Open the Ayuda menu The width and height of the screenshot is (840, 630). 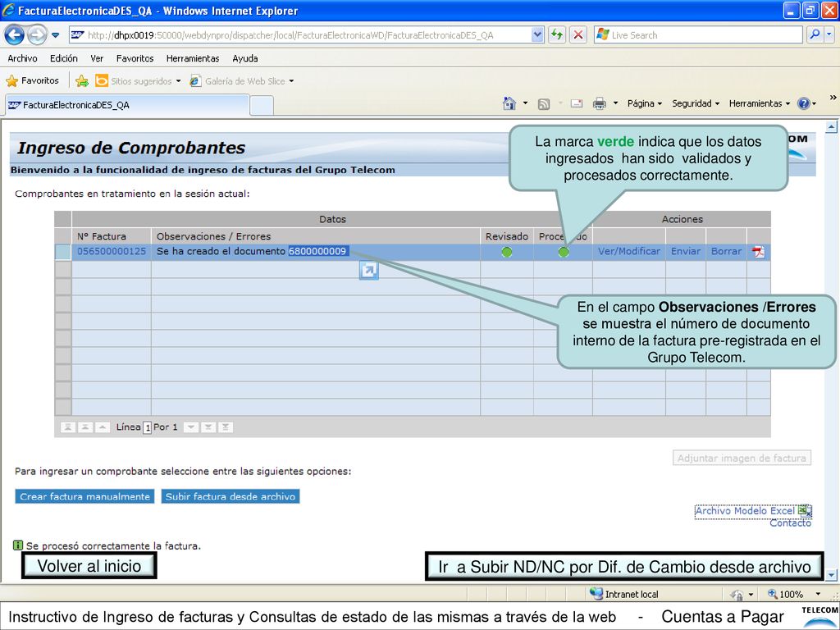pos(244,58)
